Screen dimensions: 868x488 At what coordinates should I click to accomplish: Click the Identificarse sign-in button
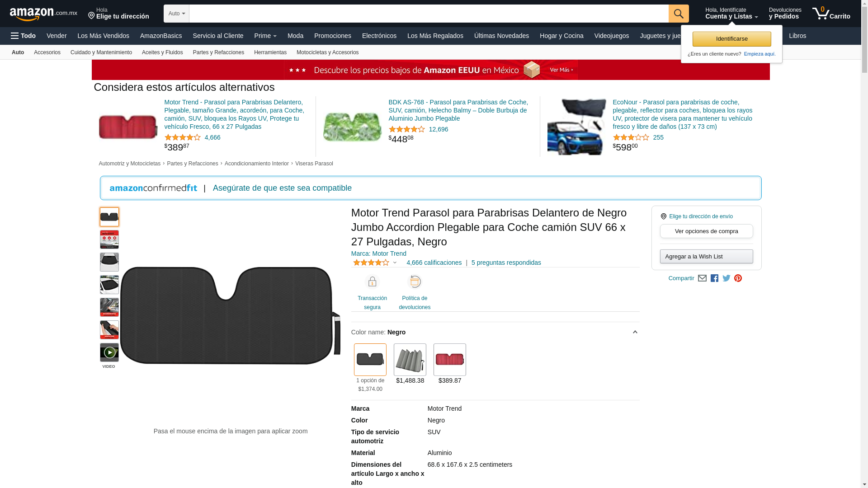point(731,39)
